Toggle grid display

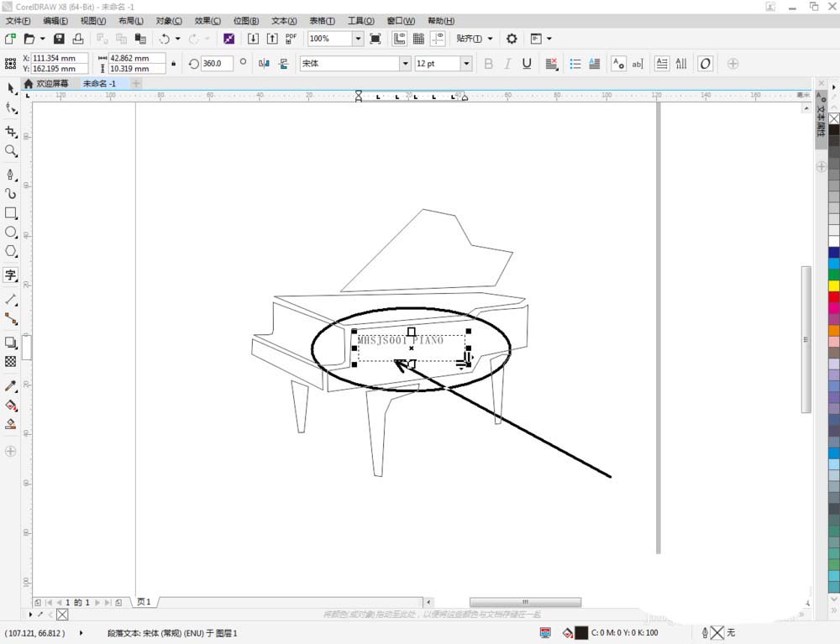[418, 39]
